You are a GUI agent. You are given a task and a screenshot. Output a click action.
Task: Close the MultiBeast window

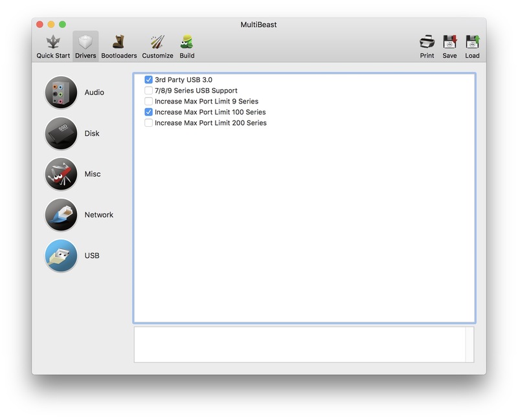(x=39, y=25)
